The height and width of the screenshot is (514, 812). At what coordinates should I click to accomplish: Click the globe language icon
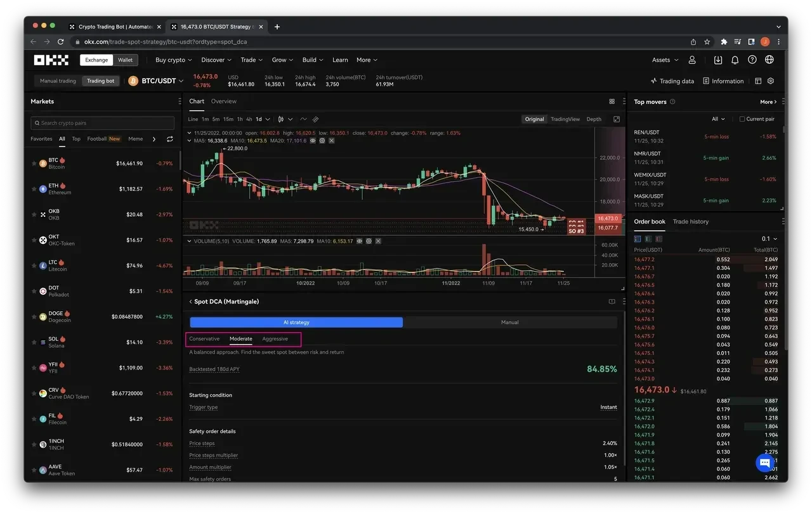(769, 60)
